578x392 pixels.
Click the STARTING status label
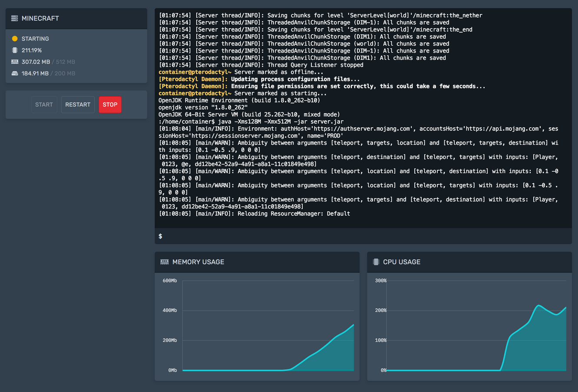[x=35, y=39]
